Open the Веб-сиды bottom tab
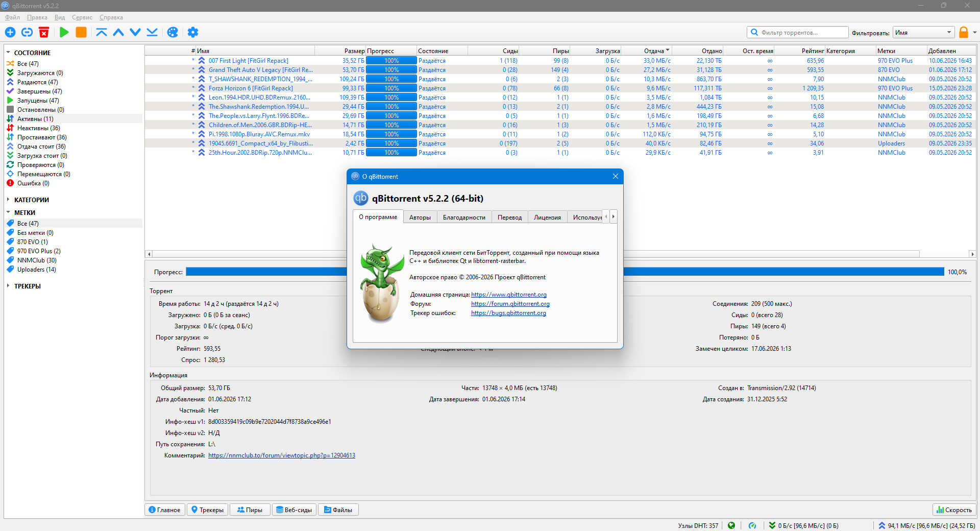The width and height of the screenshot is (980, 531). pos(294,510)
